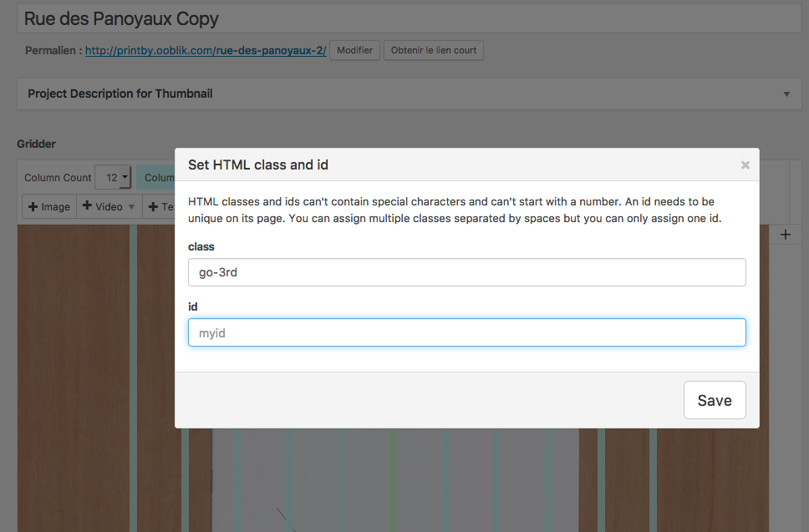Click the Add Image button
Screen dimensions: 809x532
coord(49,206)
